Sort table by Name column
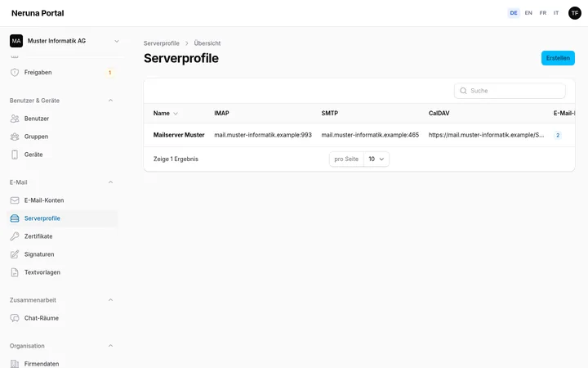588x368 pixels. tap(165, 114)
